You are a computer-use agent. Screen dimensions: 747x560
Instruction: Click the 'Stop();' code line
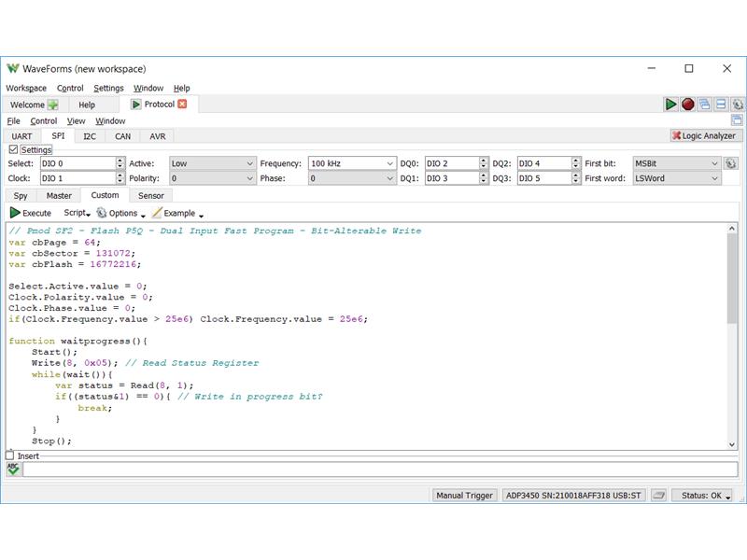[x=51, y=441]
